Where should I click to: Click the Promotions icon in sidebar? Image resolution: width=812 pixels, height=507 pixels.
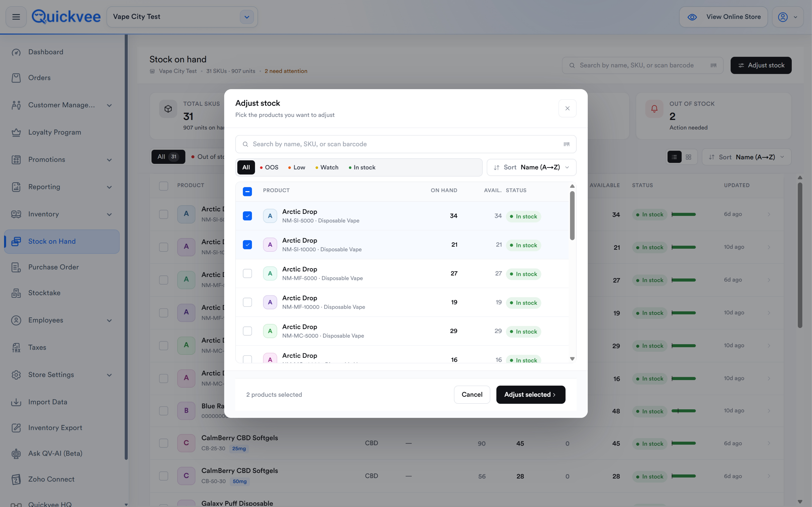click(16, 160)
